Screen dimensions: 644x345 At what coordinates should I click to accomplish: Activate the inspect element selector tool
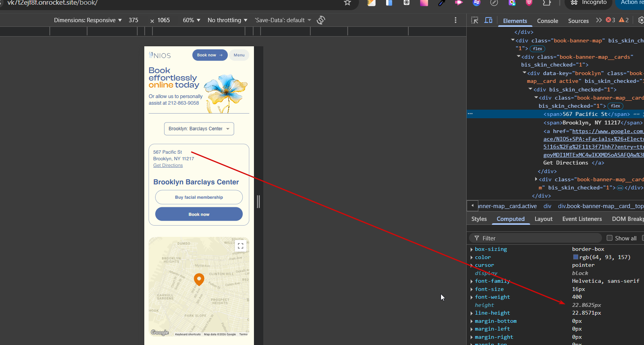(475, 20)
